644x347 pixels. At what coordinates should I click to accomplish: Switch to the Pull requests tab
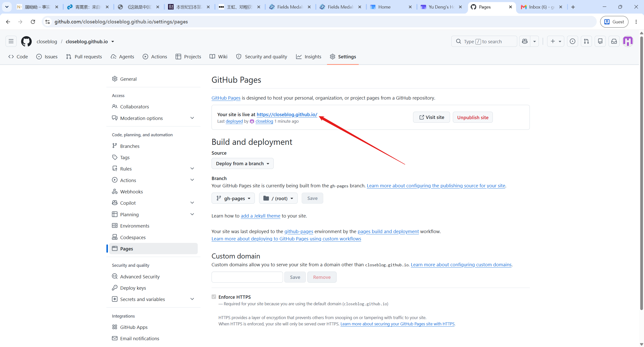click(x=84, y=57)
